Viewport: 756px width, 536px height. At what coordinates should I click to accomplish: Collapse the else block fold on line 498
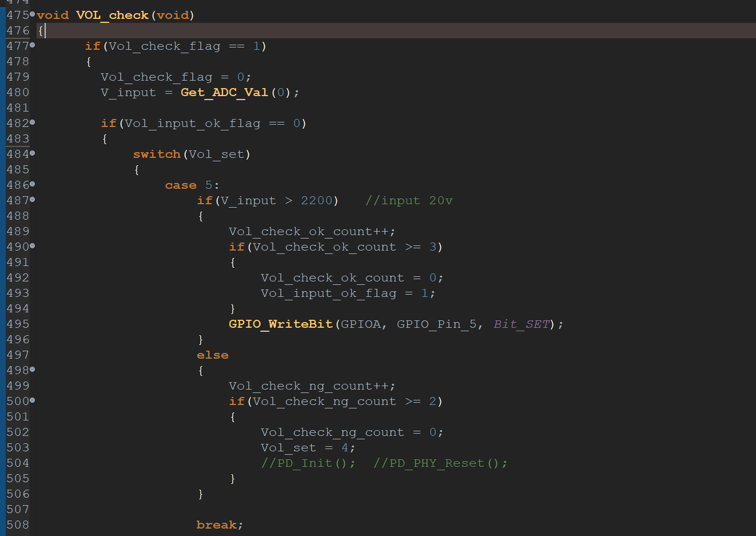point(32,369)
